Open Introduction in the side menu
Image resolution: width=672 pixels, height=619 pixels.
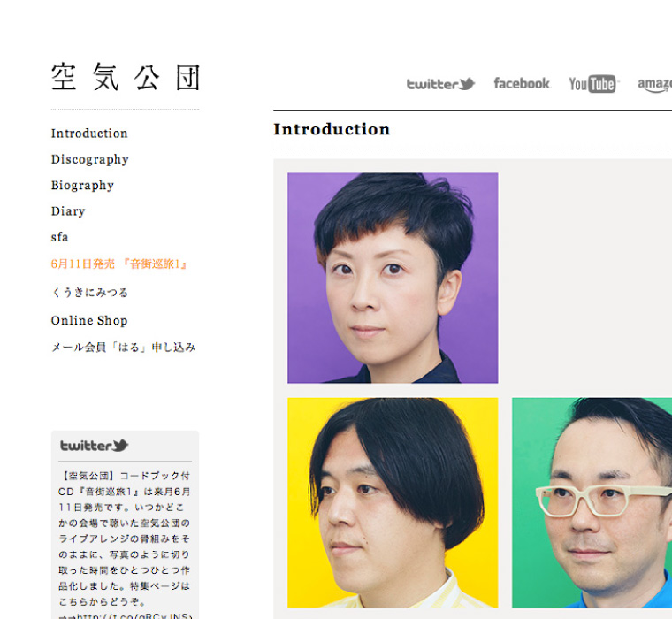(89, 134)
